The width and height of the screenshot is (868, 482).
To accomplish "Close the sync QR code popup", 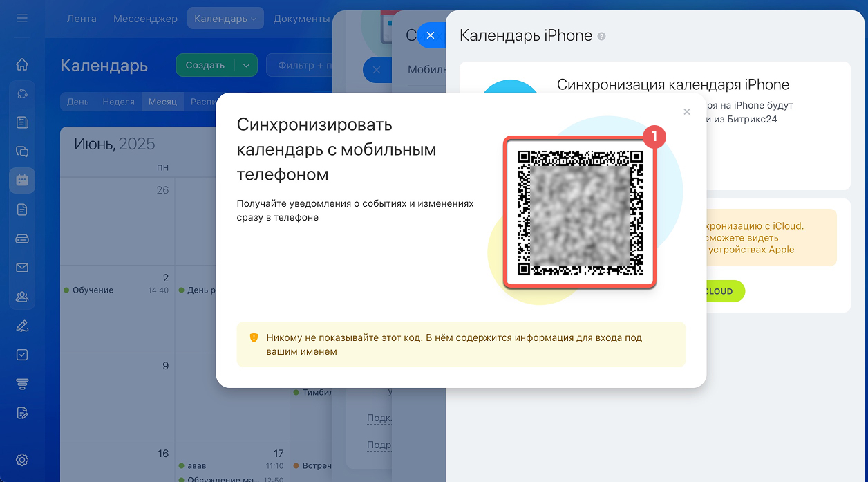I will click(x=686, y=111).
